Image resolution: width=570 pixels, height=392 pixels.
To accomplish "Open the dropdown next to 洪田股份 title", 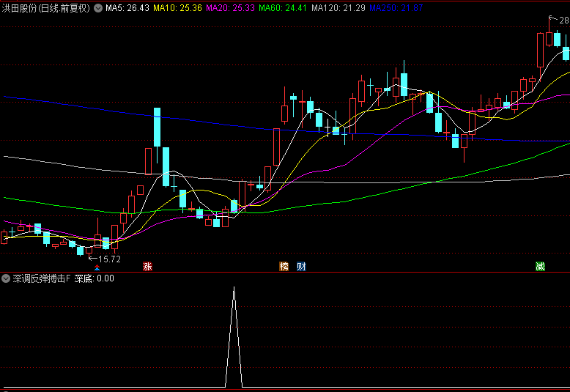I will (x=98, y=8).
